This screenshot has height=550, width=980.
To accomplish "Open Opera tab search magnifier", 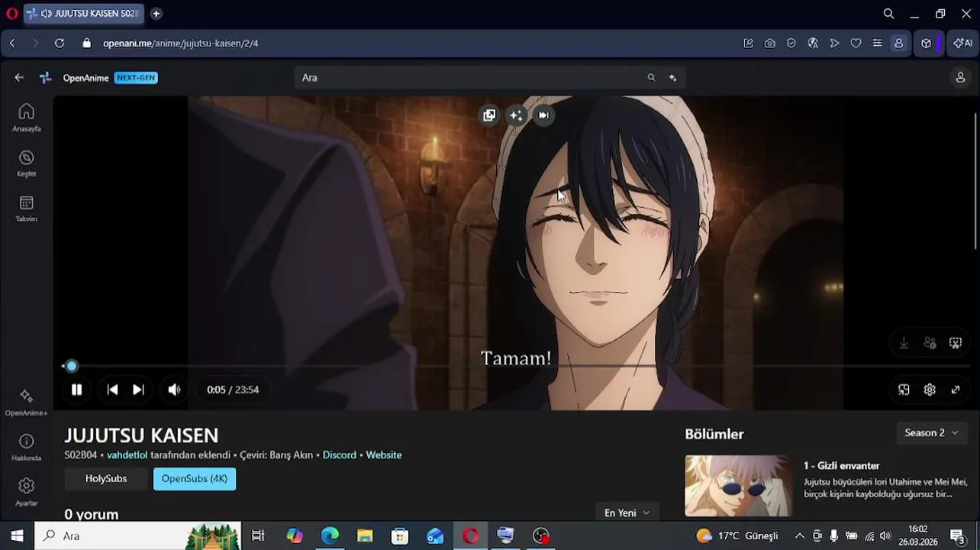I will pos(888,14).
